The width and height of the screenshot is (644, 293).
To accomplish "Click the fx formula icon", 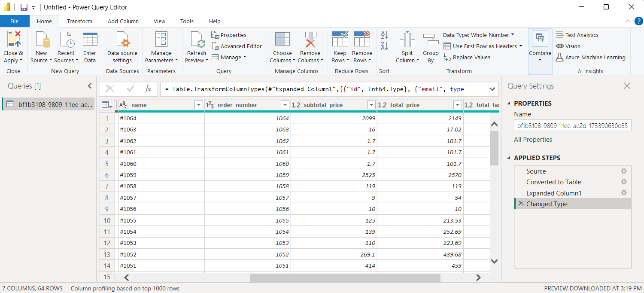I will tap(148, 89).
